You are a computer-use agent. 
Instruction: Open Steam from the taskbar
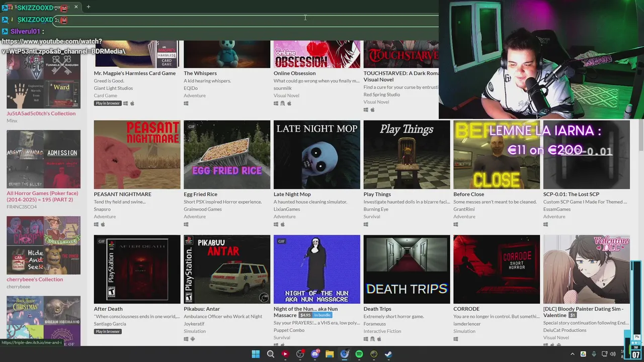388,354
